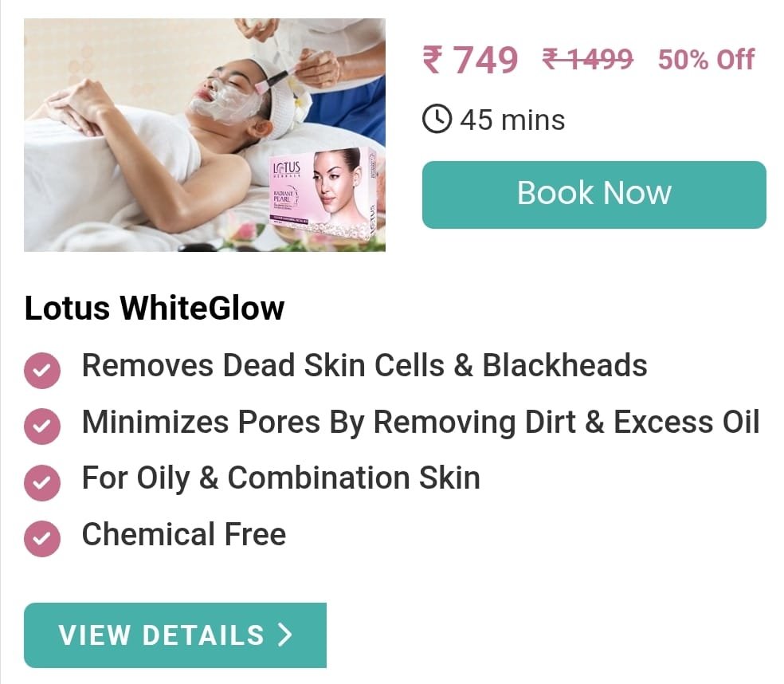Click the struck-through ₹1499 original price
Viewport: 784px width, 684px height.
click(588, 59)
